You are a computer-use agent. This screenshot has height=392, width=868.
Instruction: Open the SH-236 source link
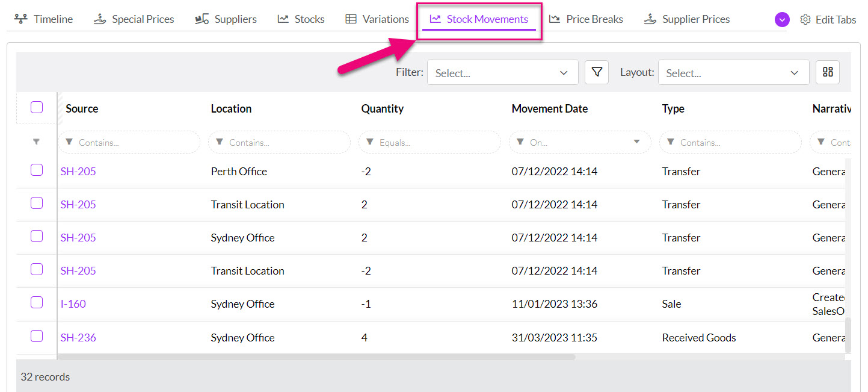click(x=78, y=337)
